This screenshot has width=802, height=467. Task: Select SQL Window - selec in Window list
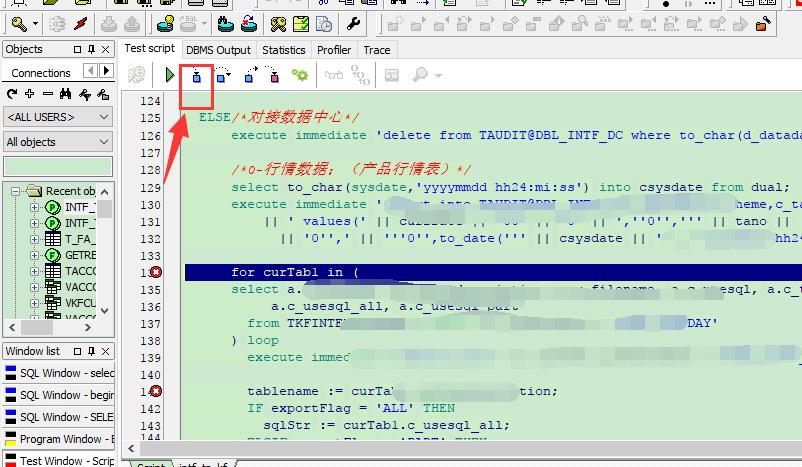(x=59, y=373)
